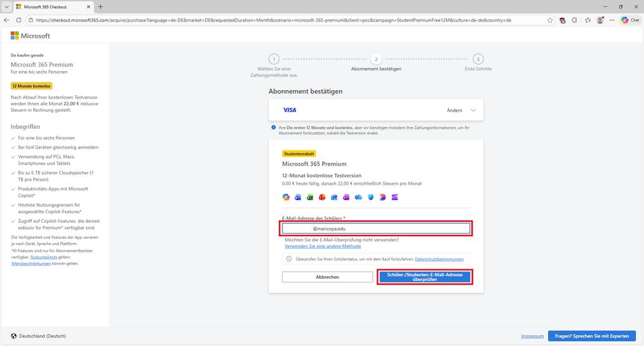The image size is (644, 346).
Task: Click the Microsoft 365 Premium sidebar heading
Action: pos(42,65)
